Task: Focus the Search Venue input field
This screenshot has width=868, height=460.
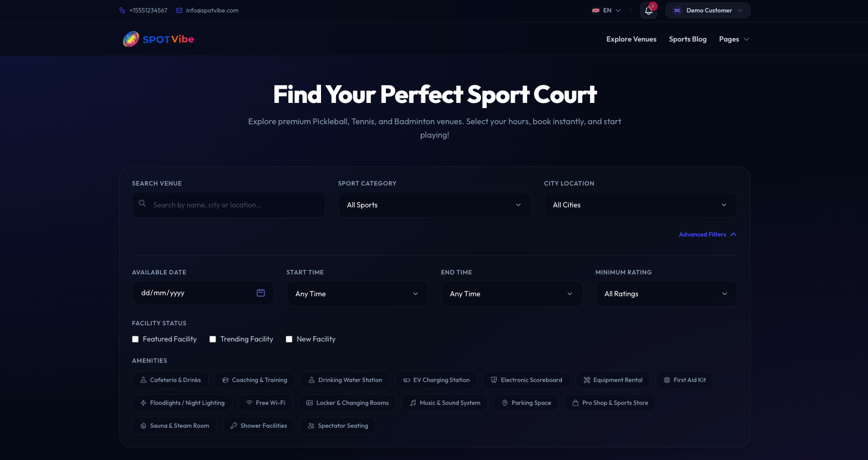Action: 229,205
